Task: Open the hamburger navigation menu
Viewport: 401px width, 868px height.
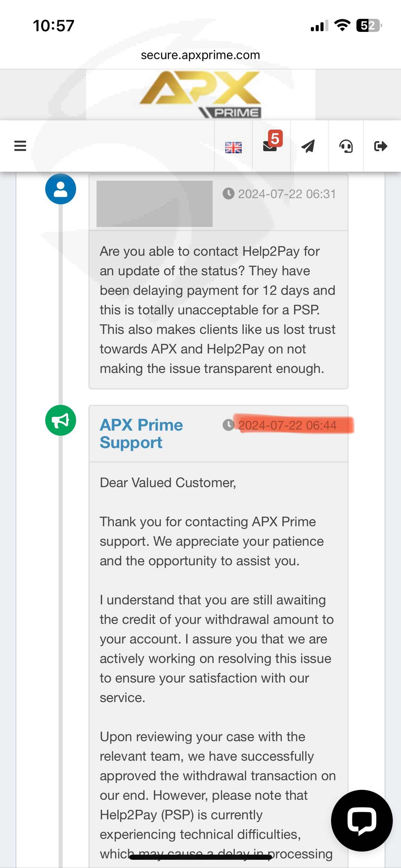Action: coord(20,146)
